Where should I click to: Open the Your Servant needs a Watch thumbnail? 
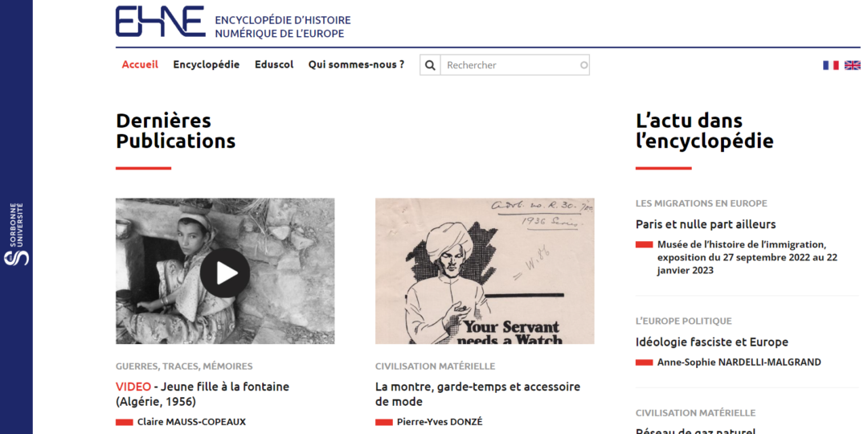click(485, 272)
